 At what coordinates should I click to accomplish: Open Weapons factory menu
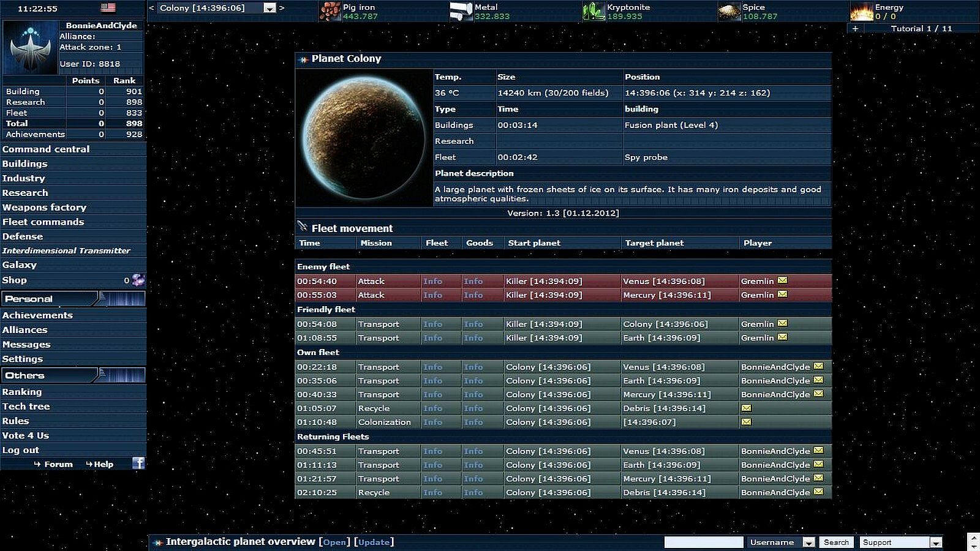pos(44,208)
